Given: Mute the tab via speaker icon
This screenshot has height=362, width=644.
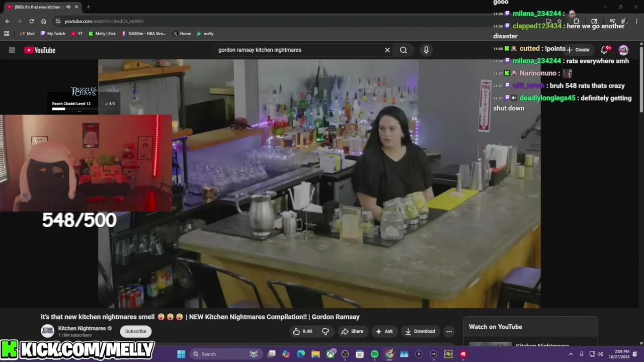Looking at the screenshot, I should (x=68, y=7).
